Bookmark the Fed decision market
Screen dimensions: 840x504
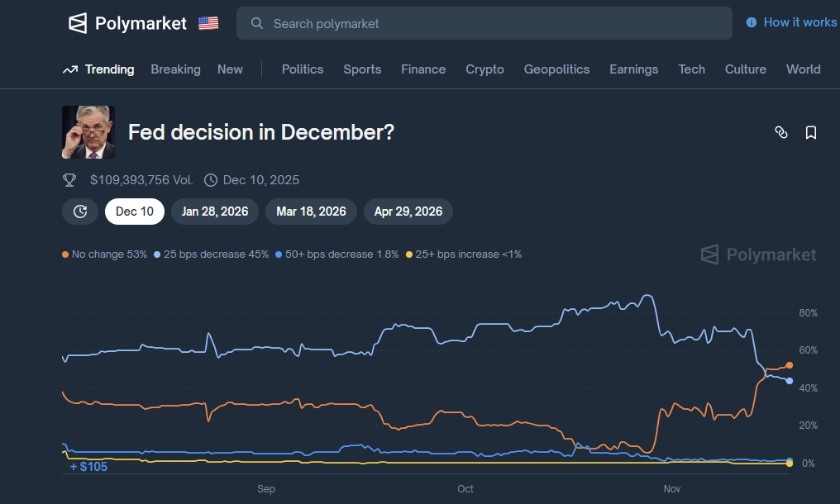coord(811,132)
